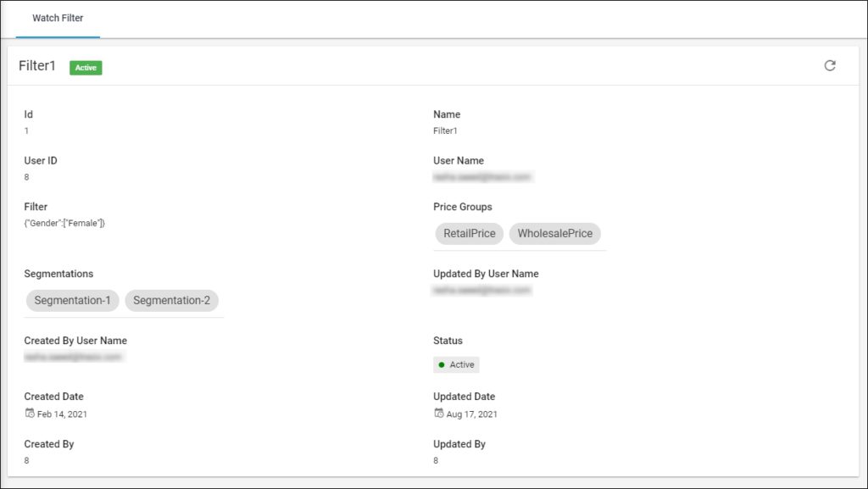
Task: Click the calendar icon beside Created Date
Action: pos(30,414)
